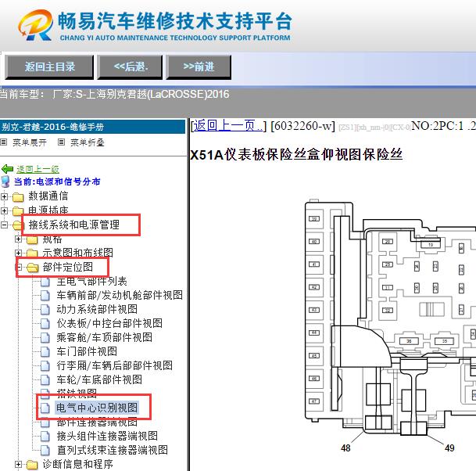Click page icon beside 车辆前部/发动机舱部件视图
Viewport: 476px width, 471px height.
(x=45, y=296)
